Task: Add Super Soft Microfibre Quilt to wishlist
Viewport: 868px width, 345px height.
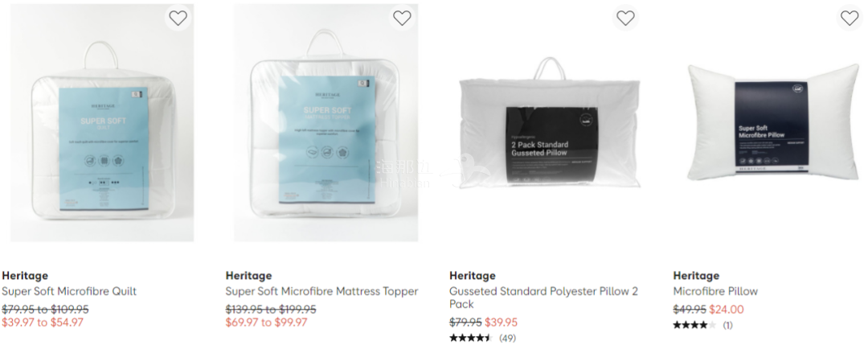Action: coord(178,18)
